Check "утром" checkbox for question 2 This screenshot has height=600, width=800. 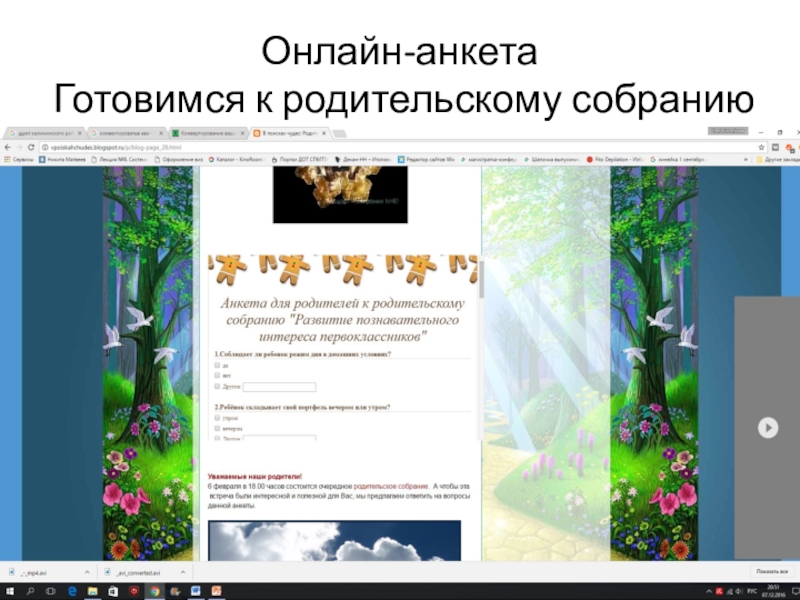click(217, 418)
